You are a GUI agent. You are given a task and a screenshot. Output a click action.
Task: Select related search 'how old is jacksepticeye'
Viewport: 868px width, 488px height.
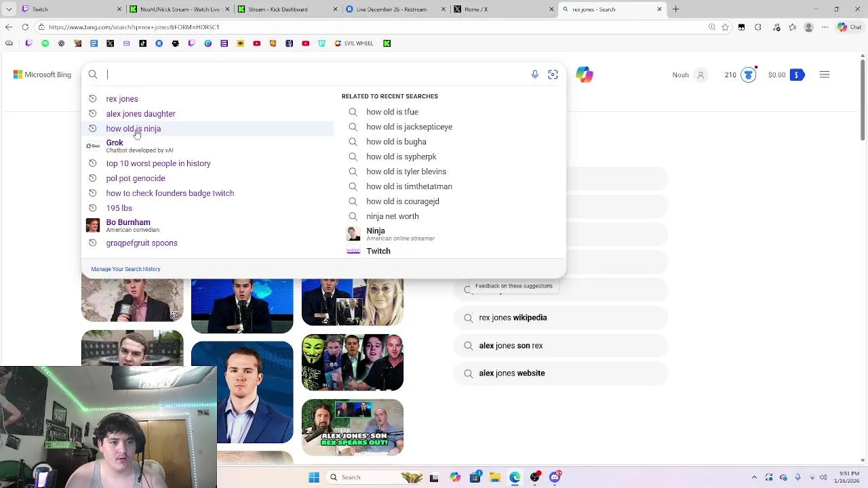click(409, 127)
